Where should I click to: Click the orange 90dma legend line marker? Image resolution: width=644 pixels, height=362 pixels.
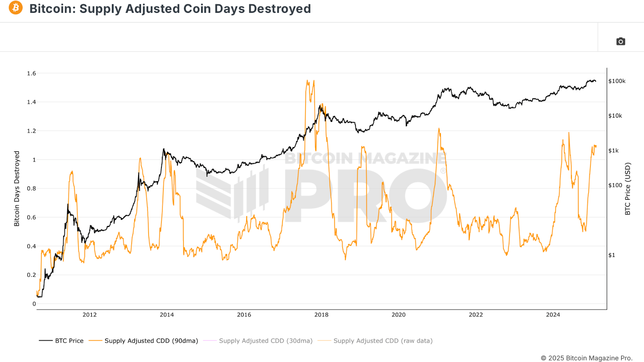pyautogui.click(x=95, y=341)
